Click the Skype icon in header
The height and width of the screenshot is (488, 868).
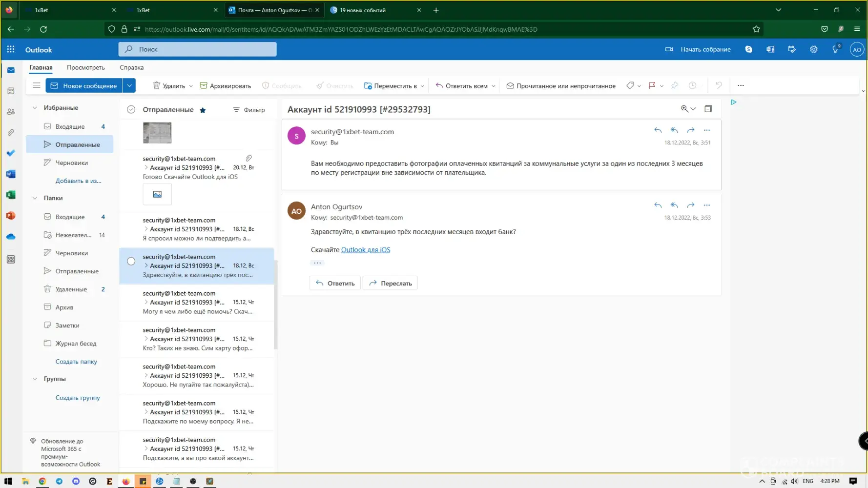tap(748, 49)
